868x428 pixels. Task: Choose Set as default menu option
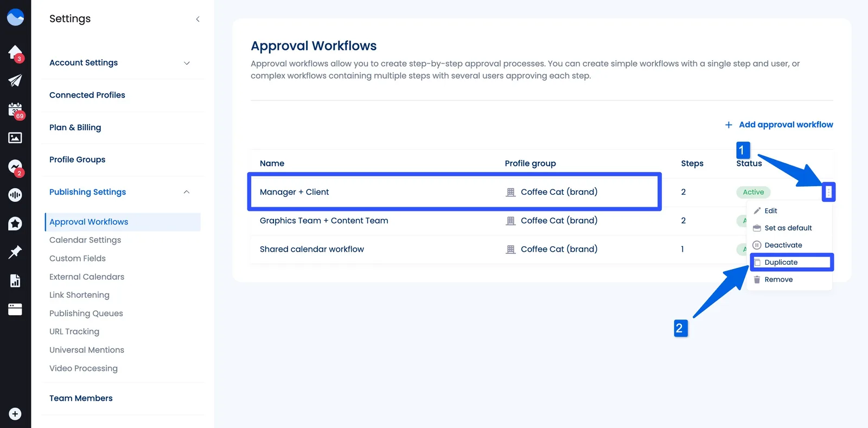point(788,228)
